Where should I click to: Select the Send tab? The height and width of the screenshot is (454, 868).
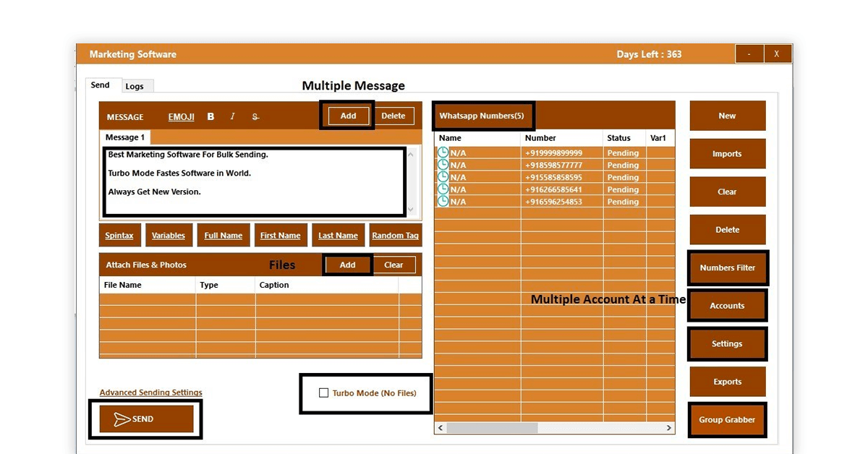pos(101,85)
